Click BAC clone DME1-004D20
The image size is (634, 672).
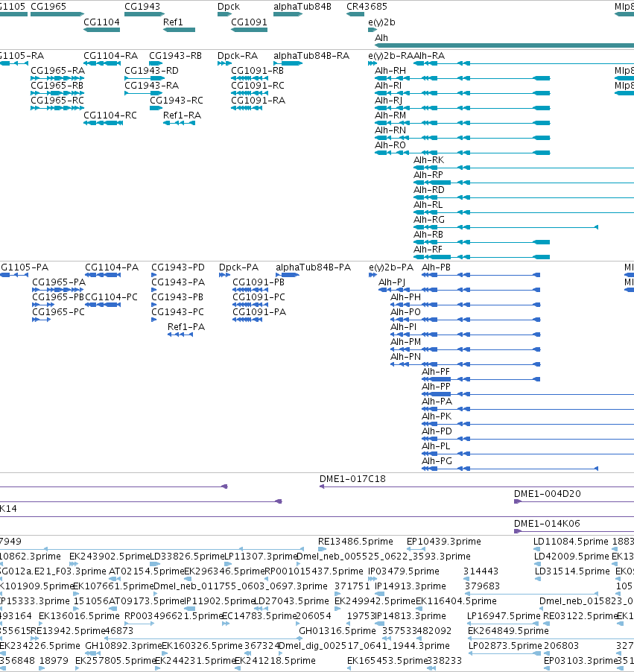pyautogui.click(x=574, y=501)
